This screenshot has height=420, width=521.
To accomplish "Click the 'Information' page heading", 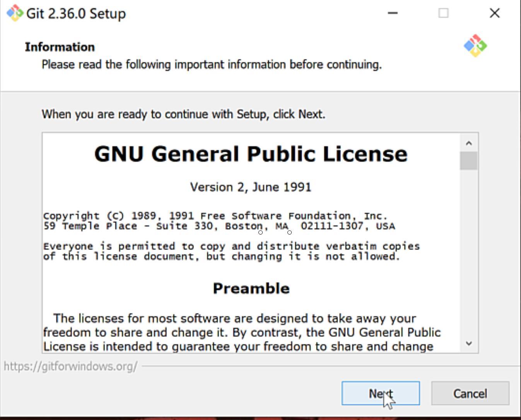I will coord(60,47).
